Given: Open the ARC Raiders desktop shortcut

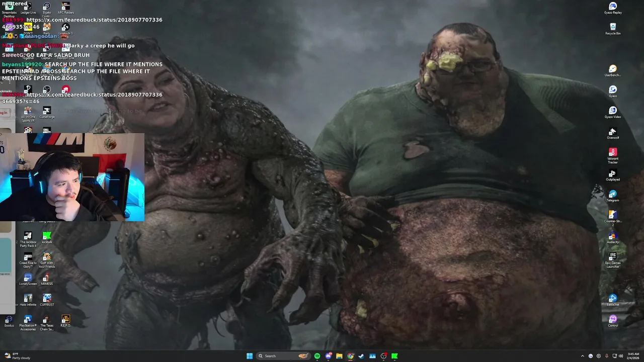Looking at the screenshot, I should tap(65, 8).
